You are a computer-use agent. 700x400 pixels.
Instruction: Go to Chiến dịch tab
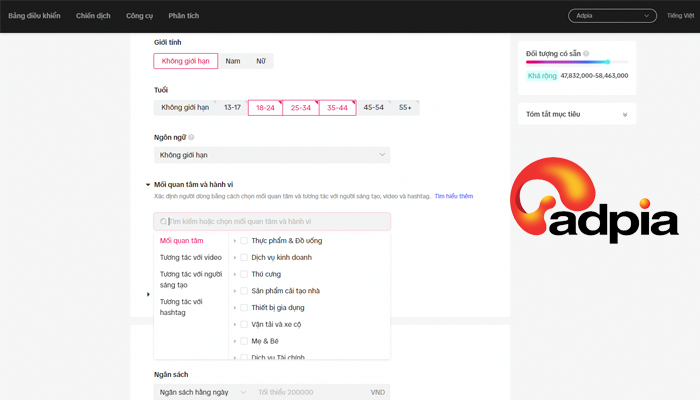(93, 16)
